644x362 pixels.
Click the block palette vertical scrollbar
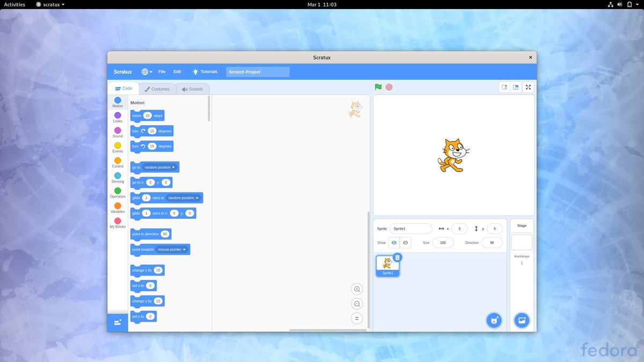coord(209,109)
